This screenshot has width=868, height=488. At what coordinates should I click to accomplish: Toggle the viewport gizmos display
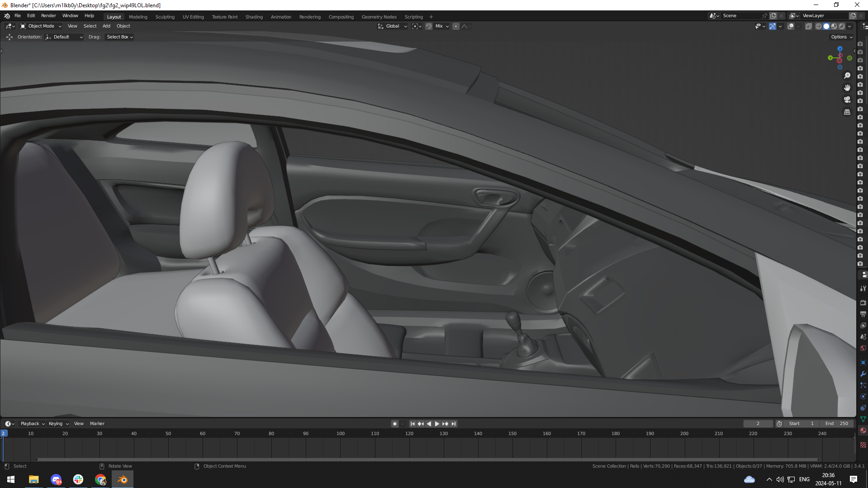click(x=773, y=26)
